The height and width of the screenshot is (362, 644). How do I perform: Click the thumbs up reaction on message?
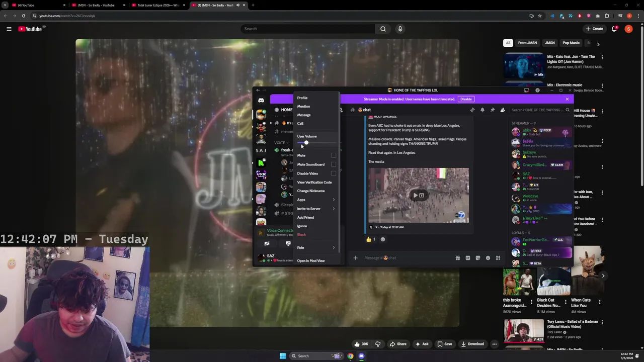pos(371,239)
